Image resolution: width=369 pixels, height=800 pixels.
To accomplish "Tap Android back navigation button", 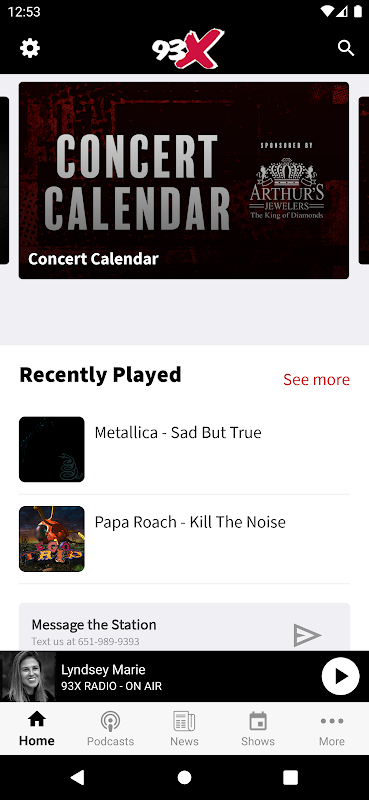I will (x=77, y=777).
